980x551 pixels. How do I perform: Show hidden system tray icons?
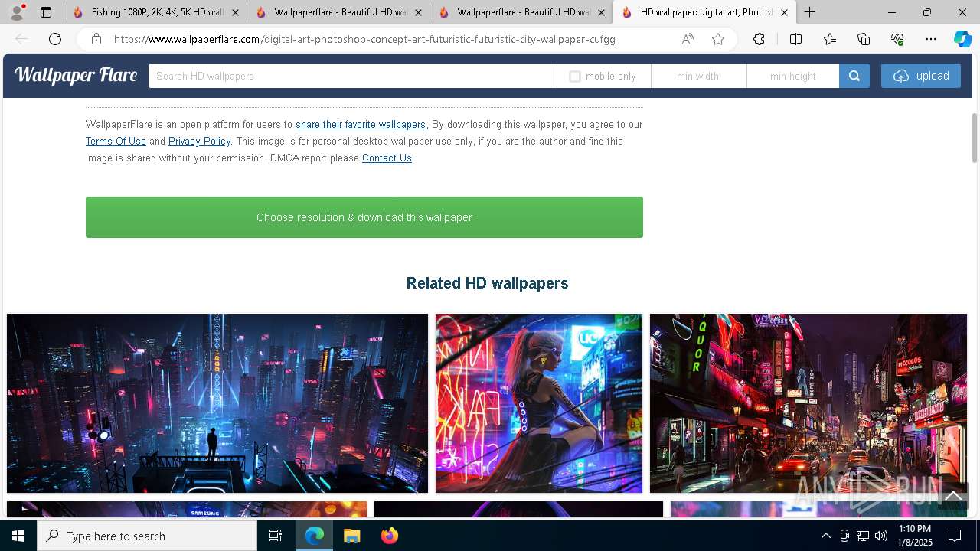click(x=825, y=536)
